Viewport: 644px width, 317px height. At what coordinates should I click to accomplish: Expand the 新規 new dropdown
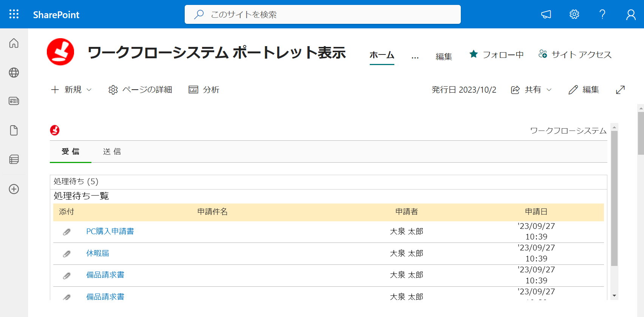71,90
